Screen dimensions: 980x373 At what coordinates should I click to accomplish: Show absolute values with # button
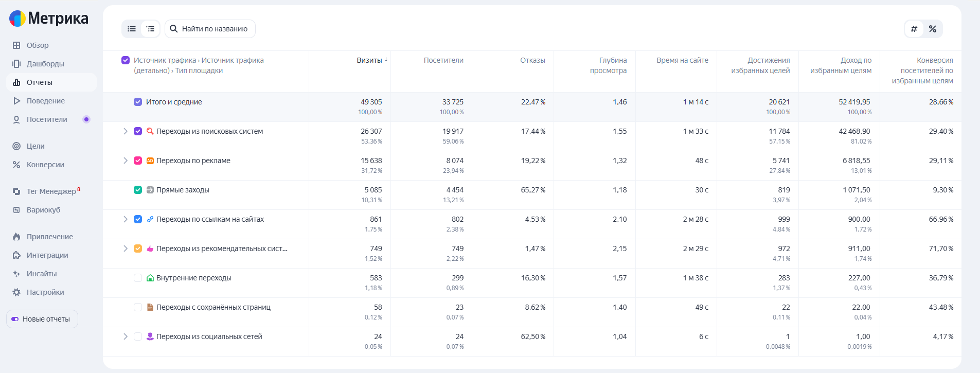914,29
